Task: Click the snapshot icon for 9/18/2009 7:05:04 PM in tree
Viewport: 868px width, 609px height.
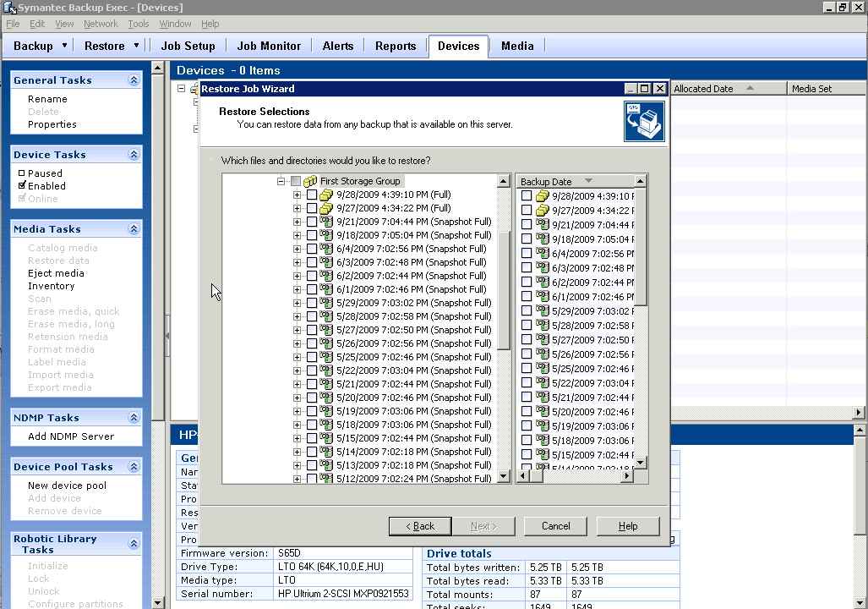Action: click(x=326, y=235)
